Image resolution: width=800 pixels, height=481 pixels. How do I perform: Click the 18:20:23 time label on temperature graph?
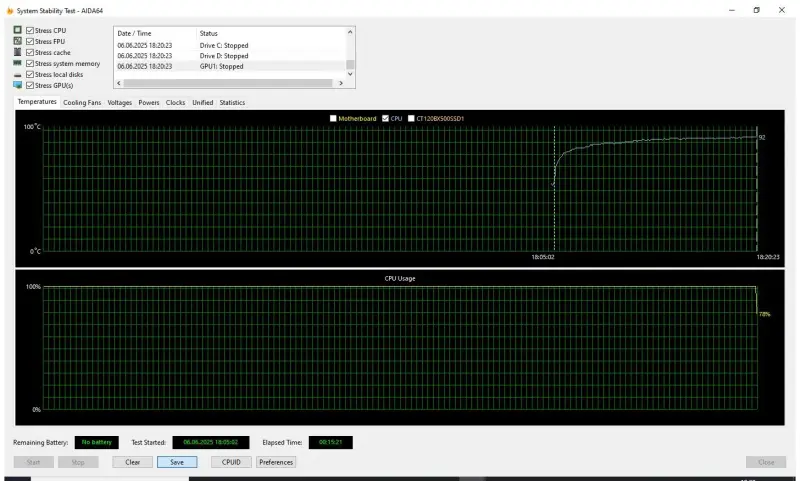pyautogui.click(x=768, y=257)
